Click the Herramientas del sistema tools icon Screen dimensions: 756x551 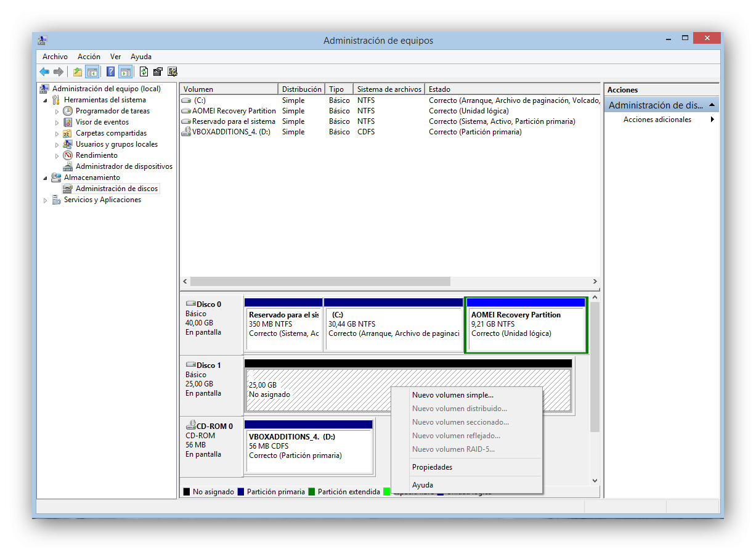[x=56, y=100]
